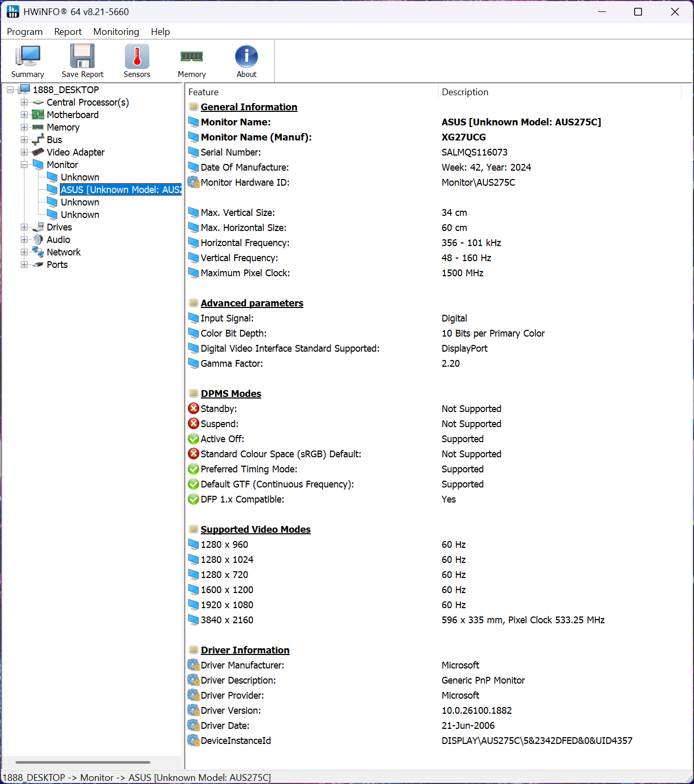Click the Audio speaker icon

click(x=38, y=239)
